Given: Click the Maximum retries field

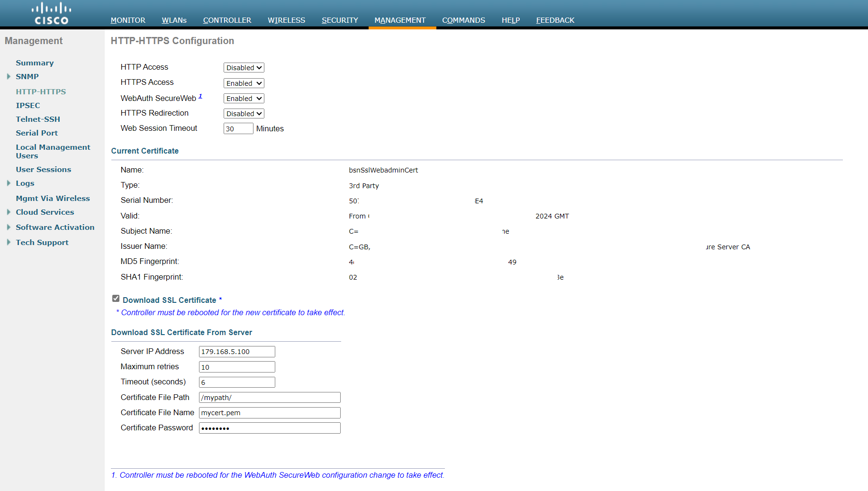Looking at the screenshot, I should pos(237,367).
